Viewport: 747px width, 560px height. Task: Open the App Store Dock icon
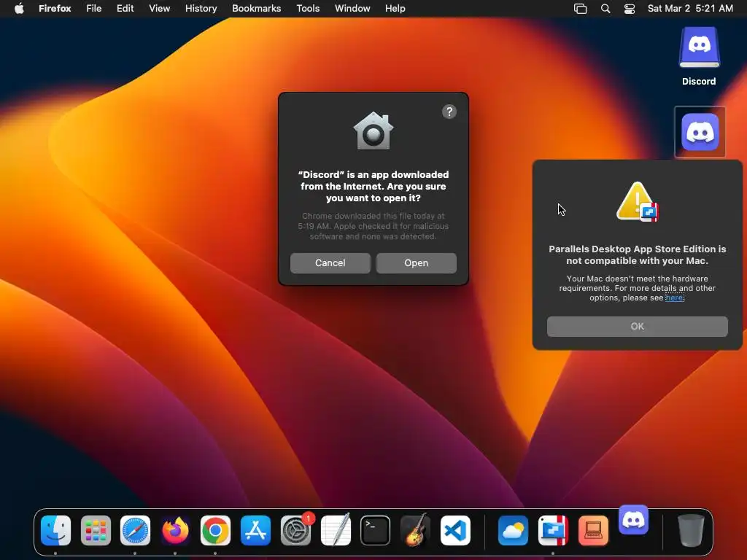(255, 530)
